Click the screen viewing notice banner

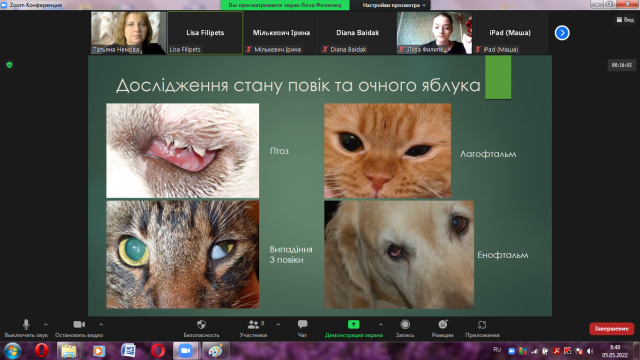tap(285, 5)
